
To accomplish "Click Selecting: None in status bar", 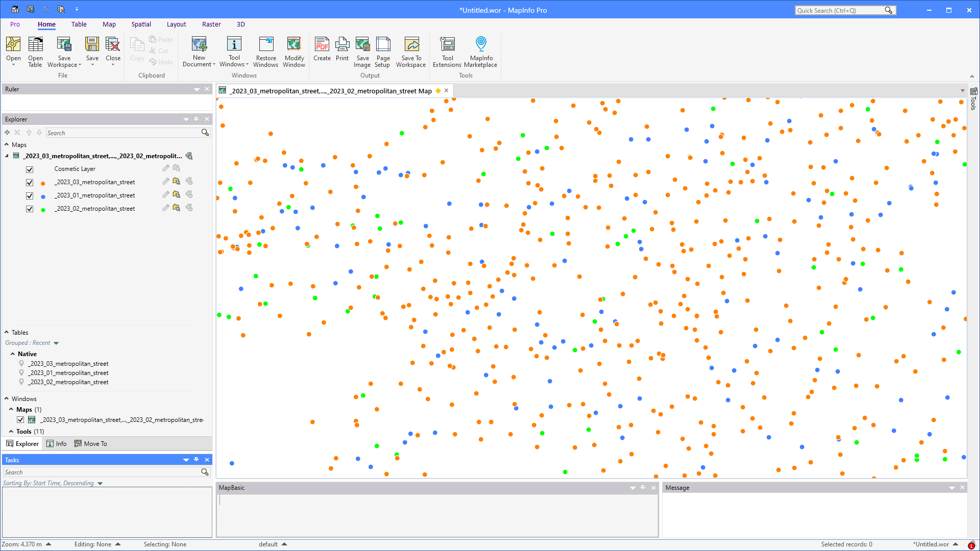I will pos(165,544).
